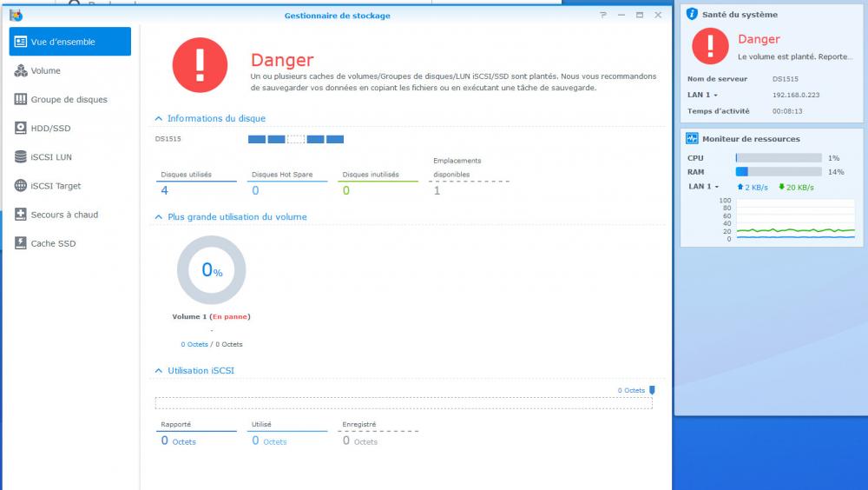The width and height of the screenshot is (868, 490).
Task: Click the large red Danger alert icon
Action: pyautogui.click(x=200, y=65)
